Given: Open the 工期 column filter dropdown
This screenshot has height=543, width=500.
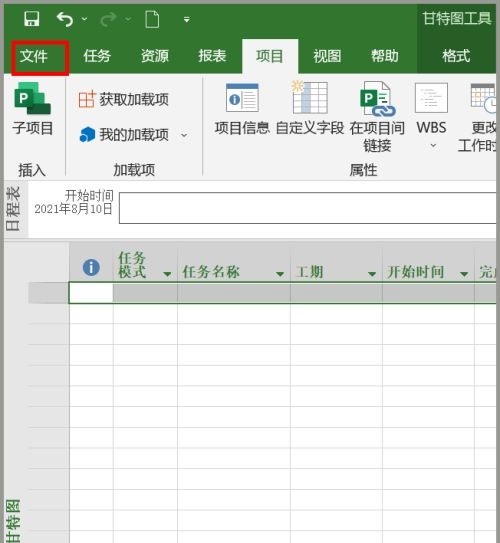Looking at the screenshot, I should [372, 274].
